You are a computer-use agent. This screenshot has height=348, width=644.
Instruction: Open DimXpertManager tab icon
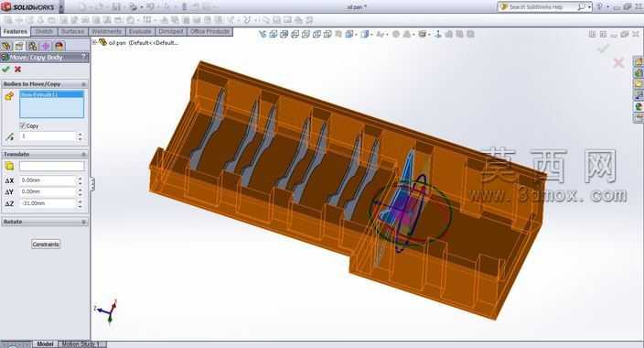(46, 46)
